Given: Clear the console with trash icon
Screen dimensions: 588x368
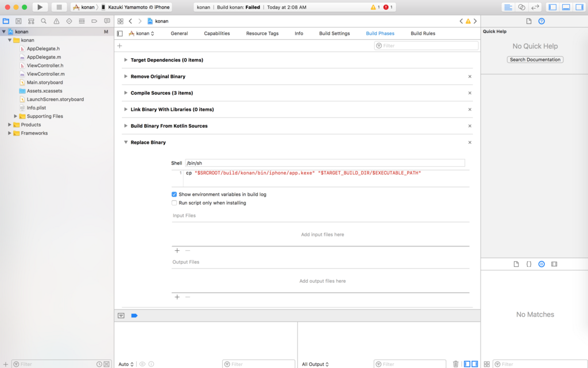Looking at the screenshot, I should pos(455,364).
